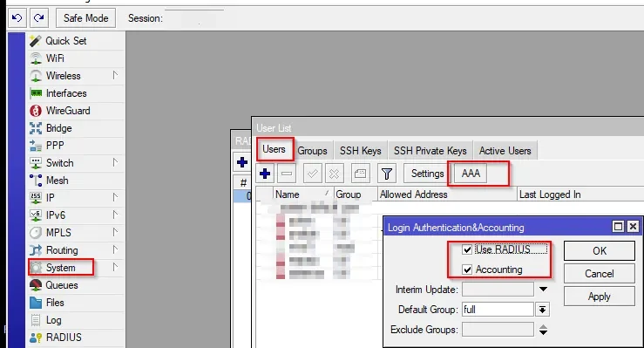Image resolution: width=644 pixels, height=348 pixels.
Task: Sort by Group column header
Action: [x=356, y=194]
